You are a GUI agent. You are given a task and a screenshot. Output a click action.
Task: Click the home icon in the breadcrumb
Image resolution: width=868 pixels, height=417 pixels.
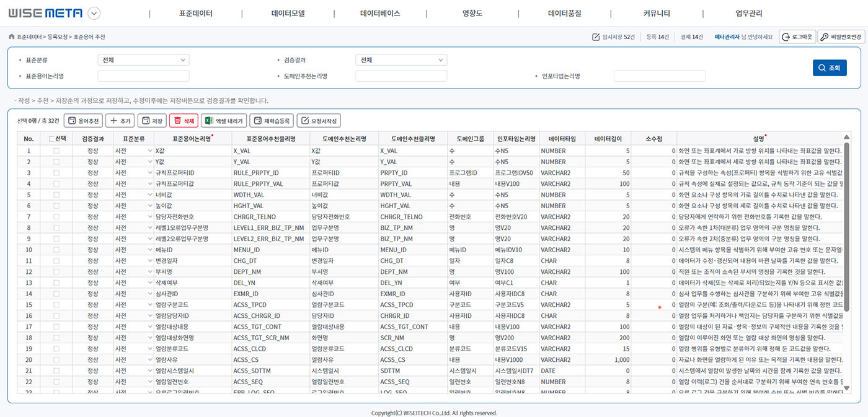[x=12, y=37]
